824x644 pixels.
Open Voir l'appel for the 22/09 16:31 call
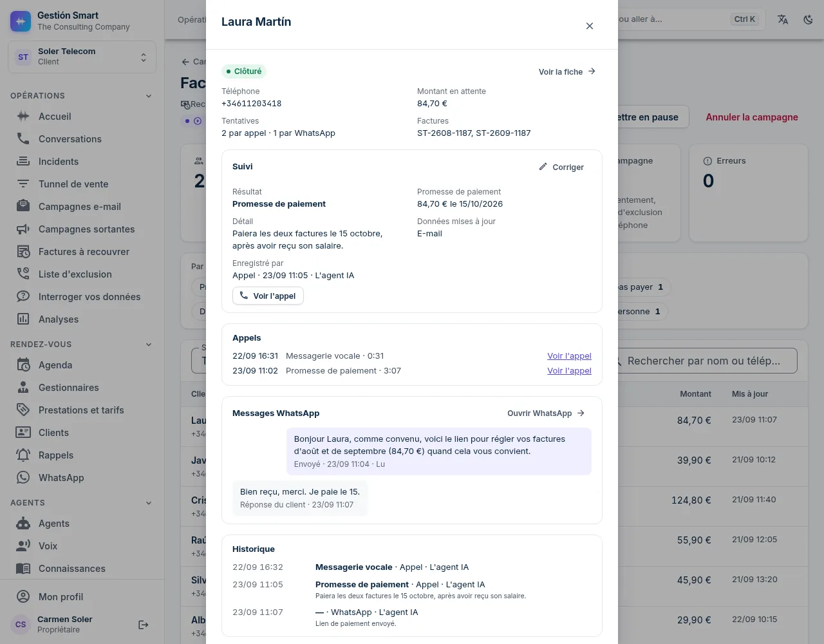tap(569, 356)
